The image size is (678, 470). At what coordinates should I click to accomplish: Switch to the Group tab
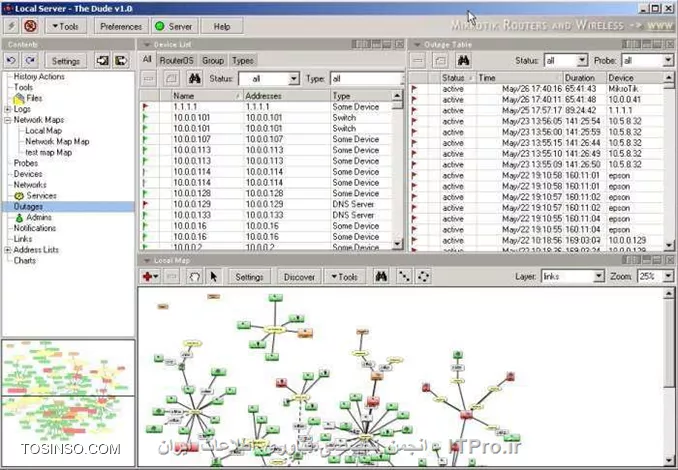[x=213, y=61]
